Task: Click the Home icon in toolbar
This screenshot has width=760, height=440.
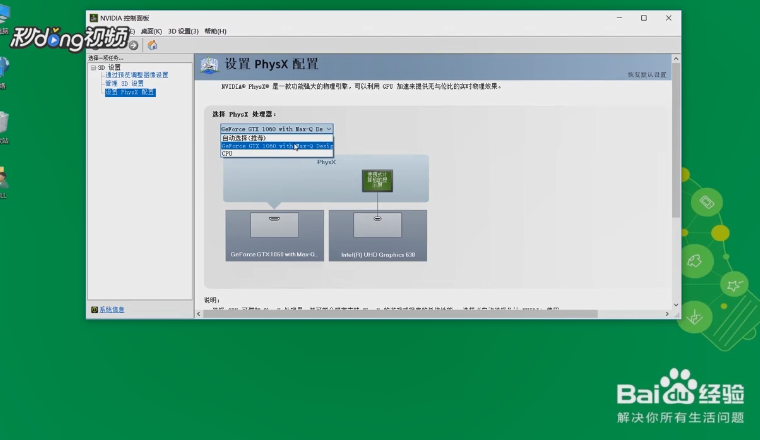Action: [152, 45]
